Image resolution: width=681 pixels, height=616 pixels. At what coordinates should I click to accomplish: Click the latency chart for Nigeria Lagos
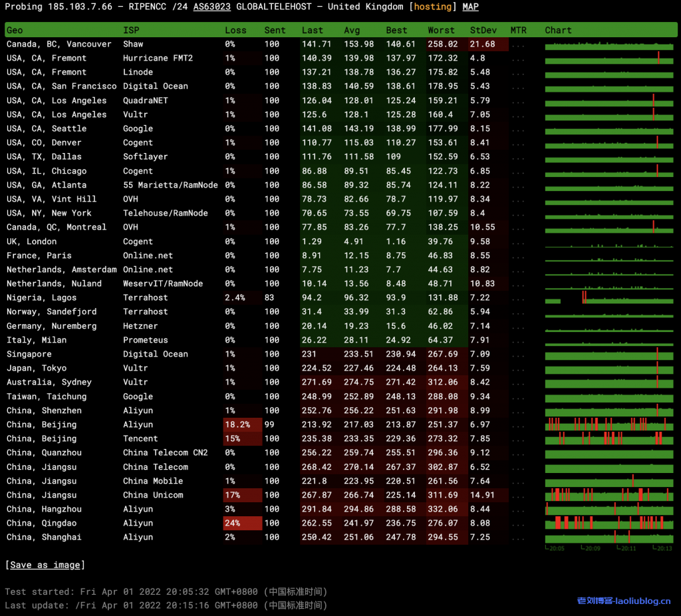pos(609,298)
